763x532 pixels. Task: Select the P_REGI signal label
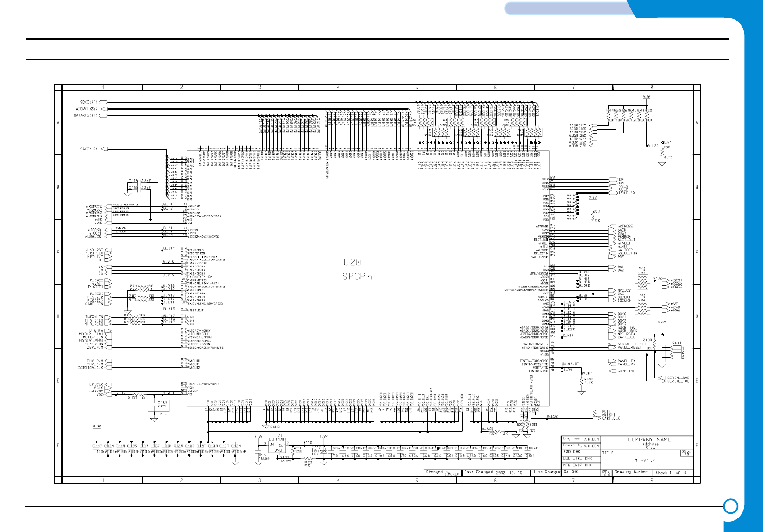coord(95,294)
